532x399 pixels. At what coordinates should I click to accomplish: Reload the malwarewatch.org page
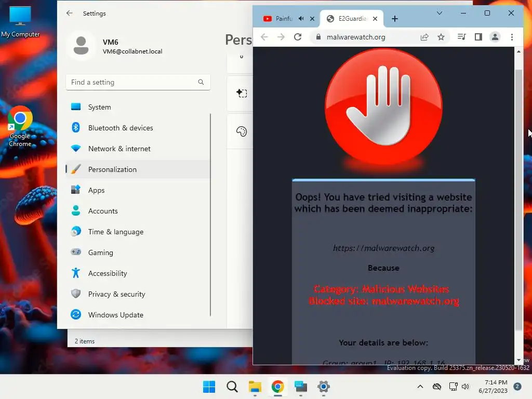[x=298, y=37]
